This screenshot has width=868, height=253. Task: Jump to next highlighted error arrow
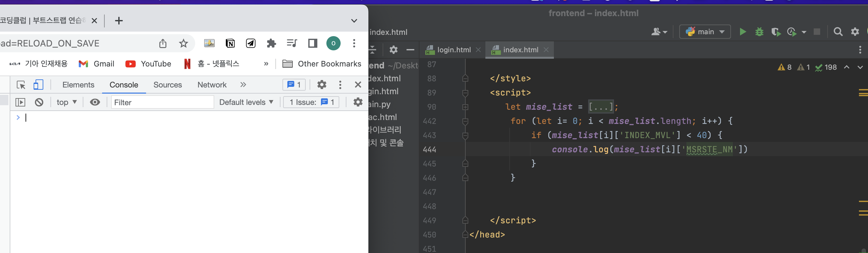pyautogui.click(x=860, y=67)
